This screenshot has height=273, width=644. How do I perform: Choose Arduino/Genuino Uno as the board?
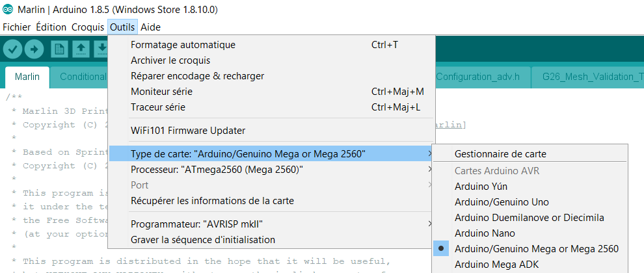[x=502, y=201]
